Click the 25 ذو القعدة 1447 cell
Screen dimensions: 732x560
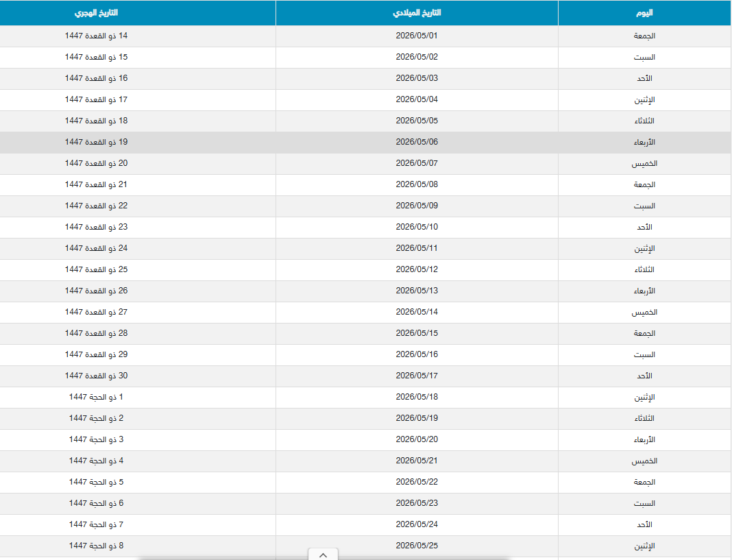96,269
